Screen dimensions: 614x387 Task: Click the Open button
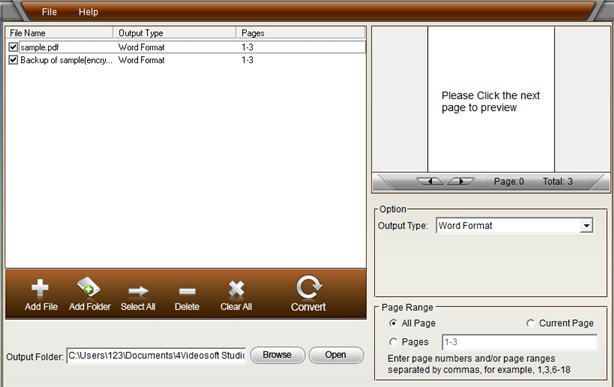336,355
